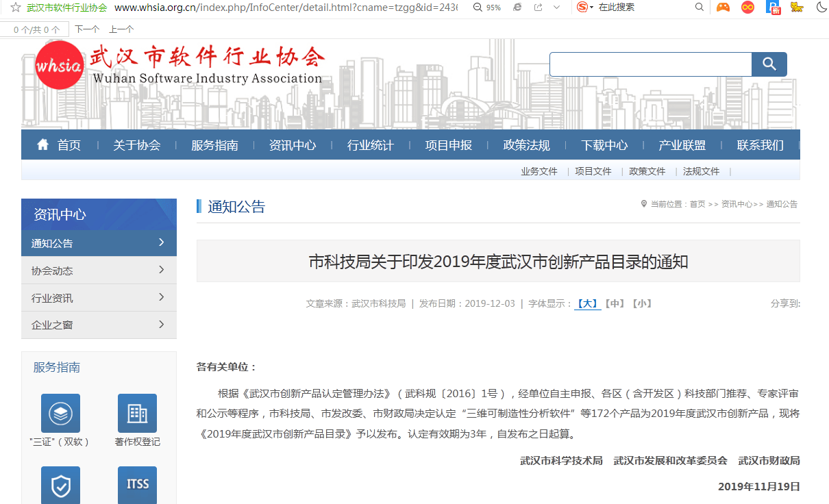Open the "三证"(双软) service icon
829x504 pixels.
60,413
